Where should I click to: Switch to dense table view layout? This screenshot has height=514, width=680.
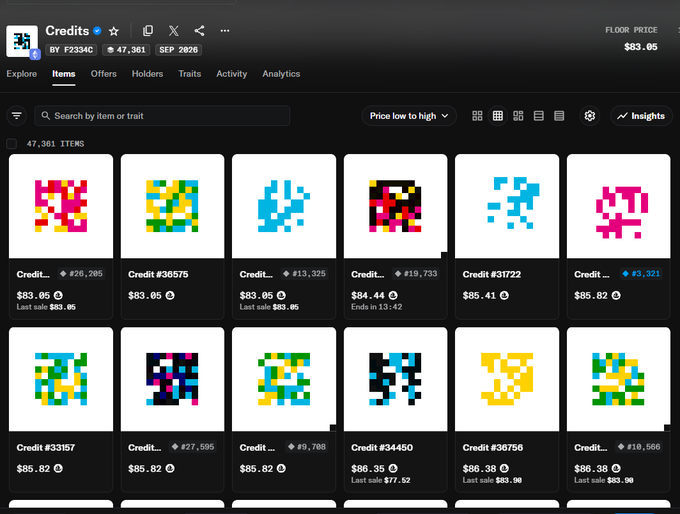pyautogui.click(x=559, y=116)
